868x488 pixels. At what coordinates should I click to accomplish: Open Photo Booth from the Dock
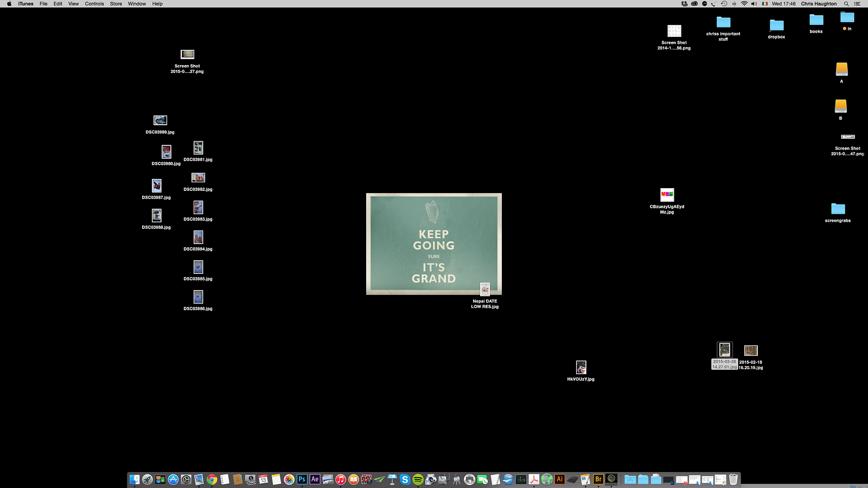pos(366,479)
